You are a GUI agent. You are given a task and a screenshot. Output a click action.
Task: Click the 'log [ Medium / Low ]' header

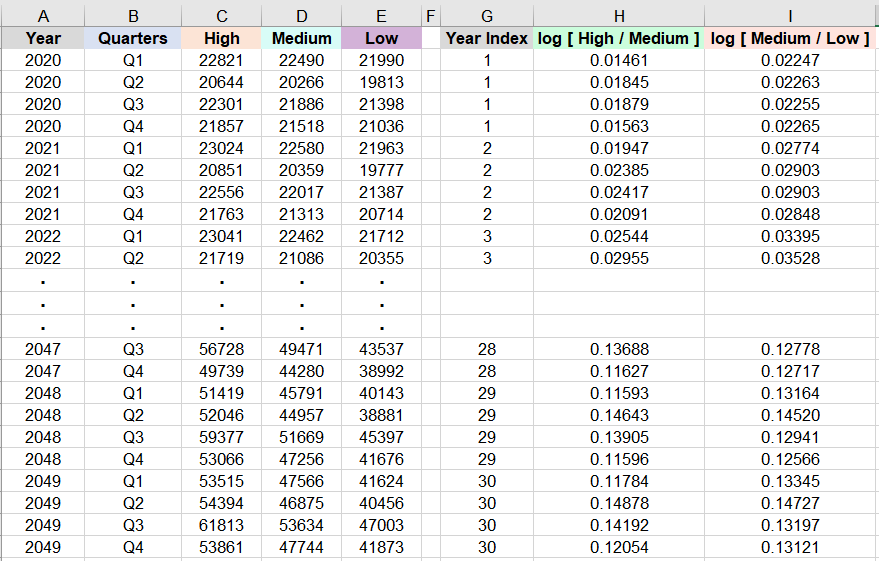point(790,38)
